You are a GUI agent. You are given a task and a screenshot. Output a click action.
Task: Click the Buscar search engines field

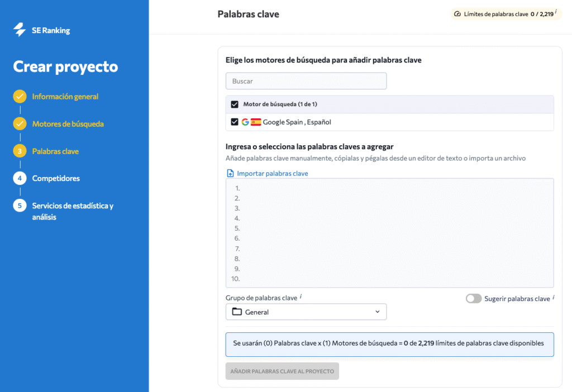(306, 81)
